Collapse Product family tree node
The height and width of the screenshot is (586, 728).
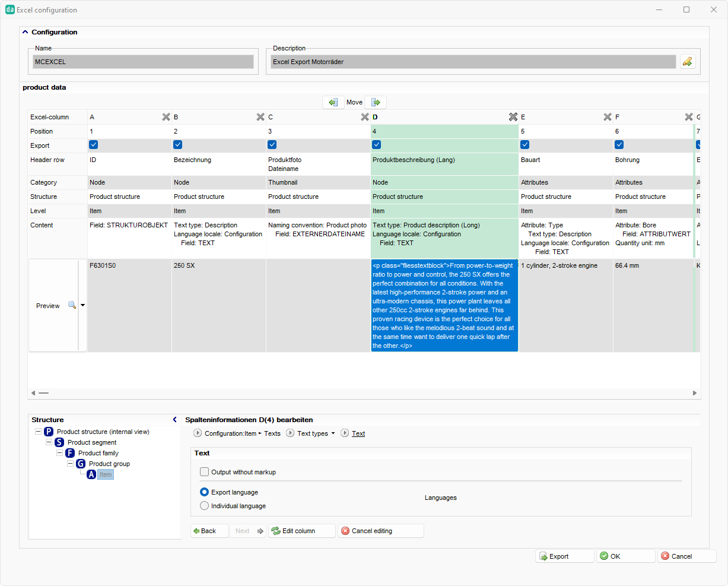click(x=59, y=453)
